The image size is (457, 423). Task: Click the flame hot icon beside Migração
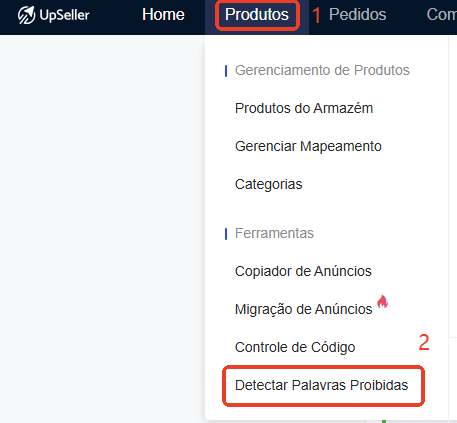pos(382,302)
